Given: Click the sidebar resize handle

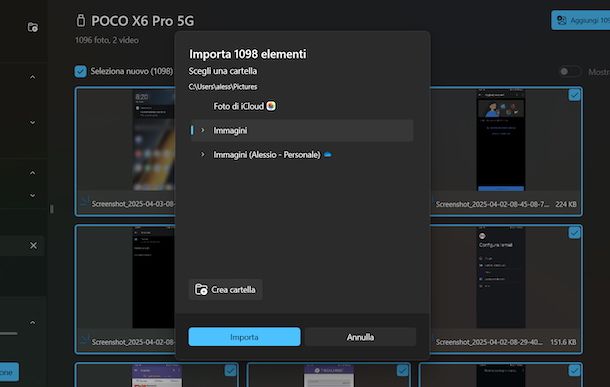Looking at the screenshot, I should [52, 209].
